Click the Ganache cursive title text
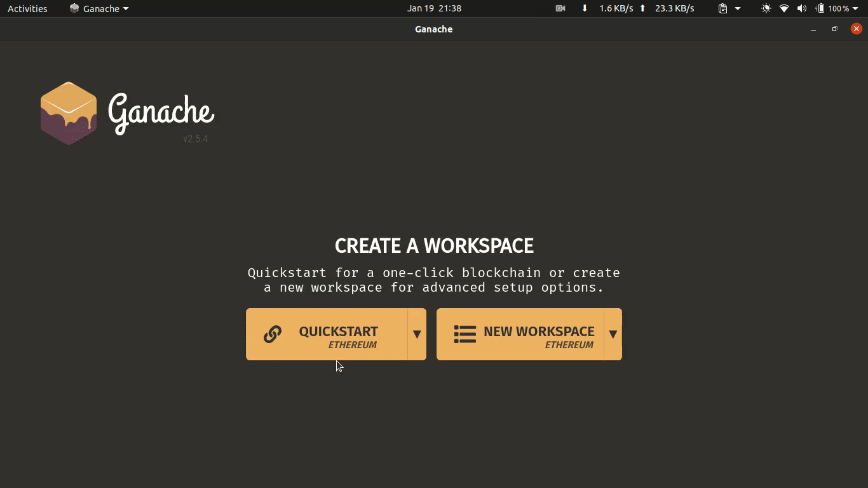This screenshot has width=868, height=488. tap(161, 112)
